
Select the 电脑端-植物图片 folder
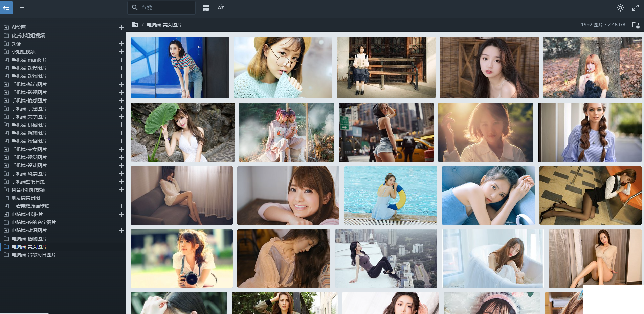[29, 239]
